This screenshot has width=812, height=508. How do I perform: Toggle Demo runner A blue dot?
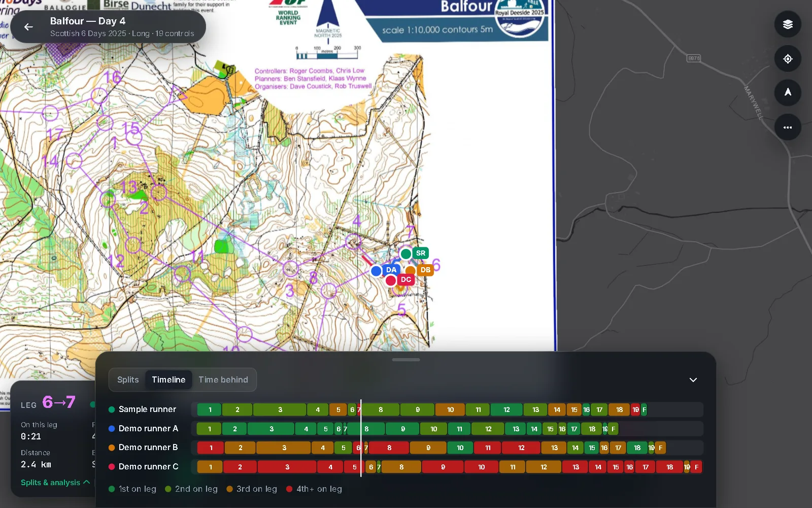(x=112, y=429)
